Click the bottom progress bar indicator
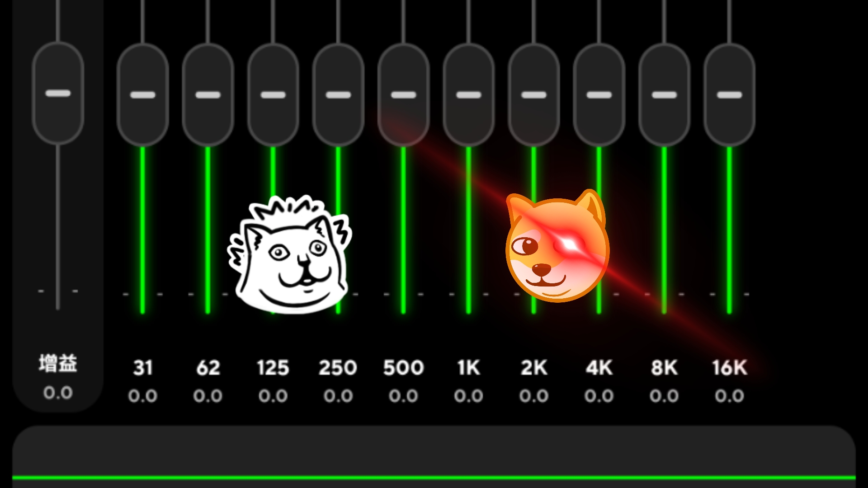This screenshot has width=868, height=488. click(x=434, y=482)
